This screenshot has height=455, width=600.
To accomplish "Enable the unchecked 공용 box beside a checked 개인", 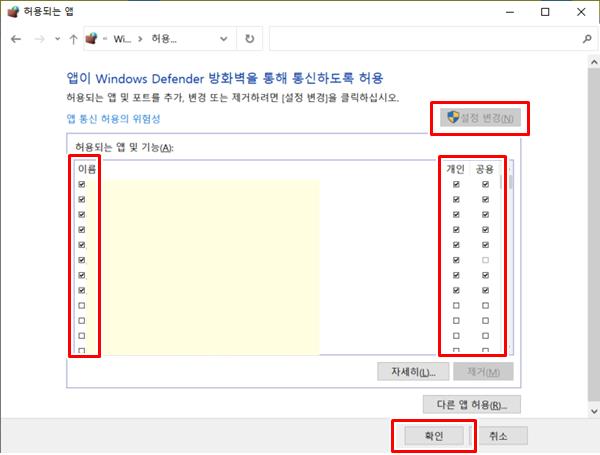I will click(x=485, y=260).
